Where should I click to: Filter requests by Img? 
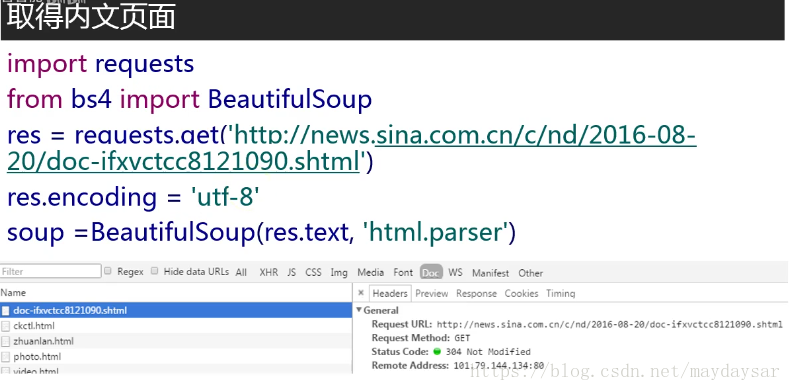tap(339, 272)
